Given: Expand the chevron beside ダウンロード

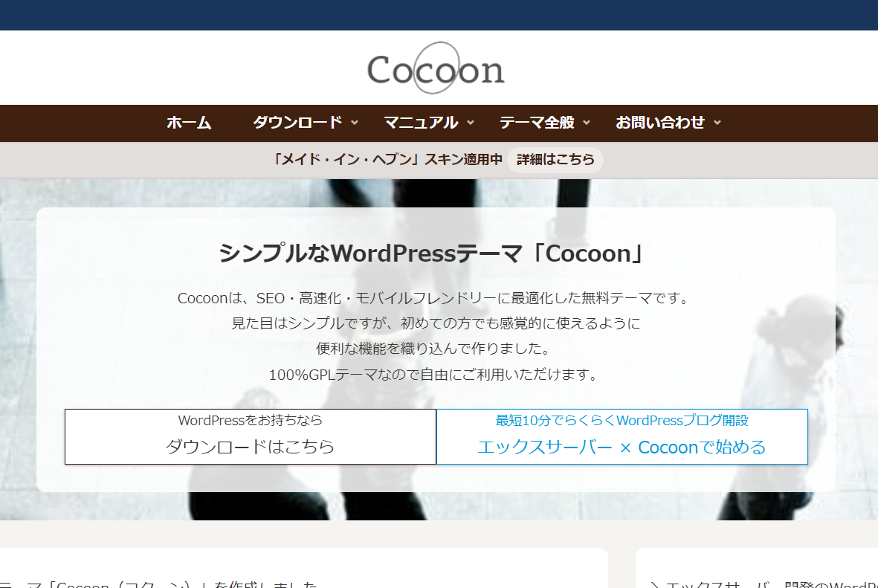Looking at the screenshot, I should 355,123.
